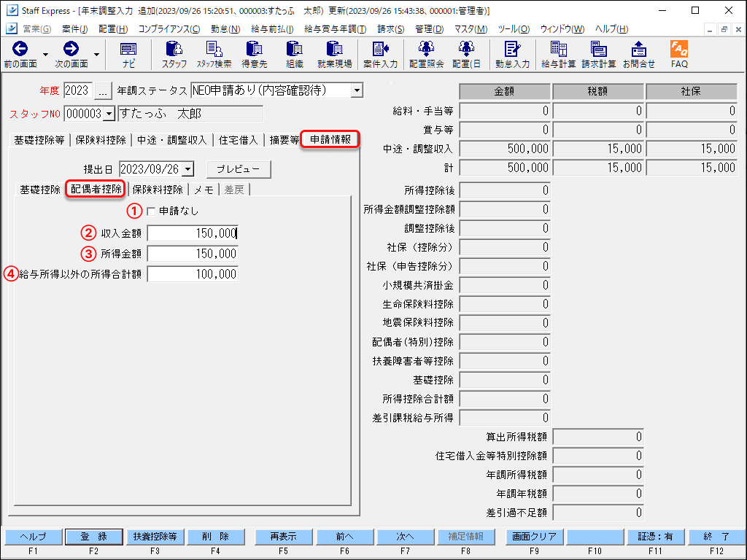Click the 給与計算 toolbar icon

click(558, 55)
